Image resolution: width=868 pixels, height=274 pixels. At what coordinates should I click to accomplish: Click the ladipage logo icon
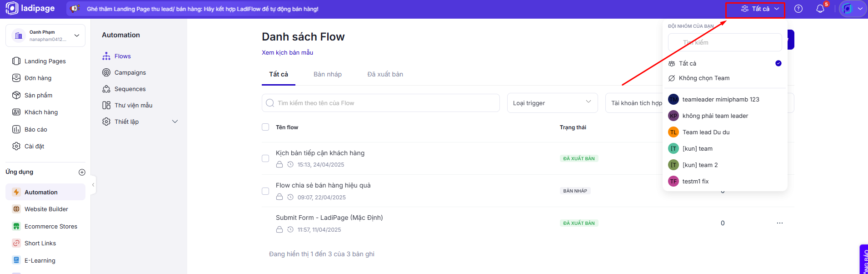(12, 9)
